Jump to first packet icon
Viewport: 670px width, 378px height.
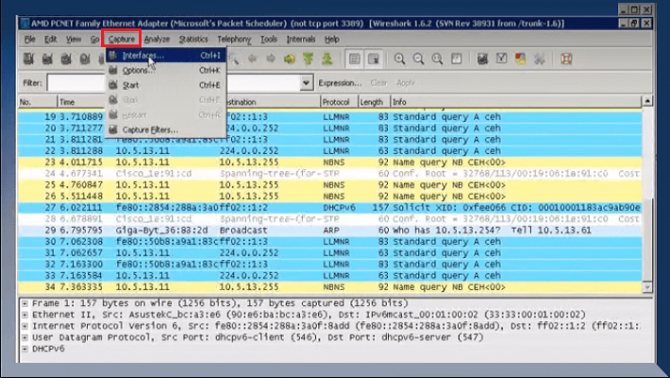pyautogui.click(x=309, y=59)
